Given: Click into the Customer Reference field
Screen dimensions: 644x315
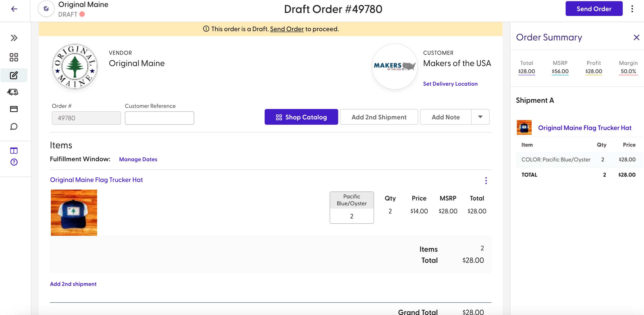Looking at the screenshot, I should pos(159,118).
